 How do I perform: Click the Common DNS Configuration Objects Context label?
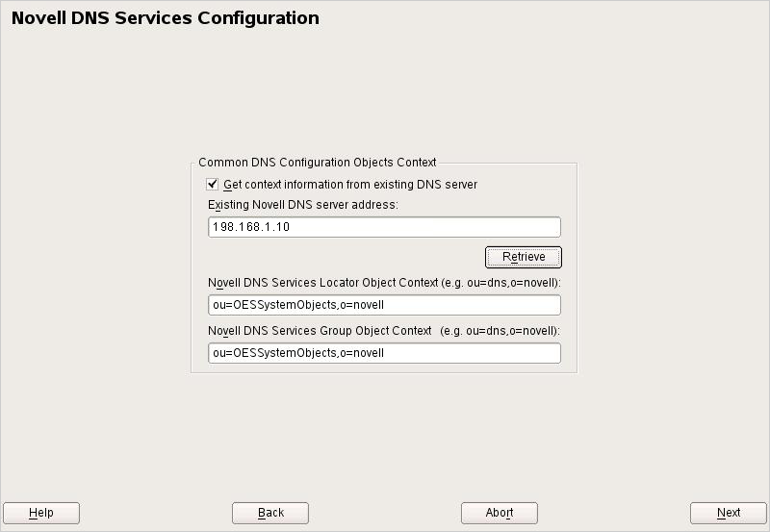(318, 163)
